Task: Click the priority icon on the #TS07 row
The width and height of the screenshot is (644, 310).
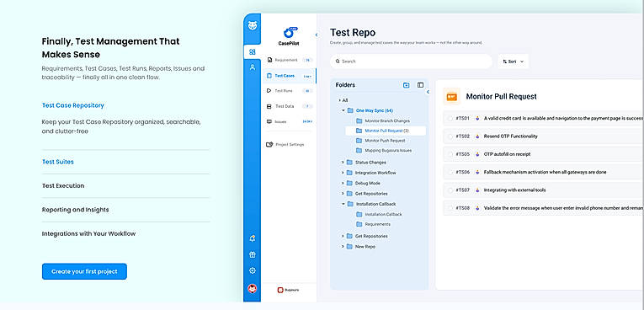Action: click(477, 190)
